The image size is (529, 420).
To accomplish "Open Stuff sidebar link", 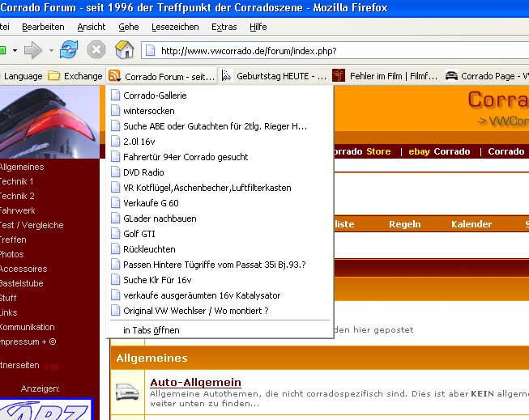I will (x=8, y=298).
